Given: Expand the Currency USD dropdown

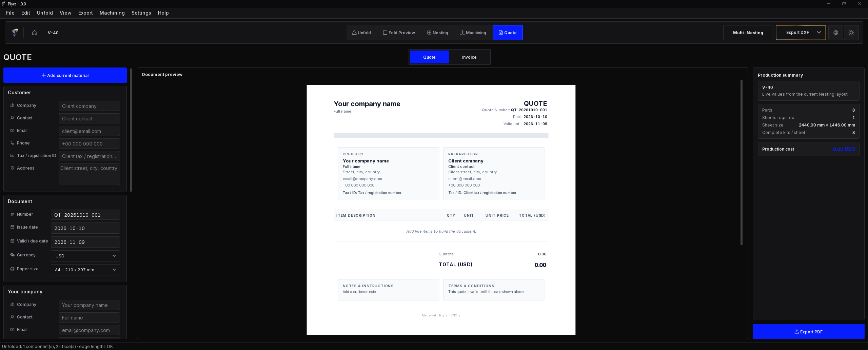Looking at the screenshot, I should (85, 256).
